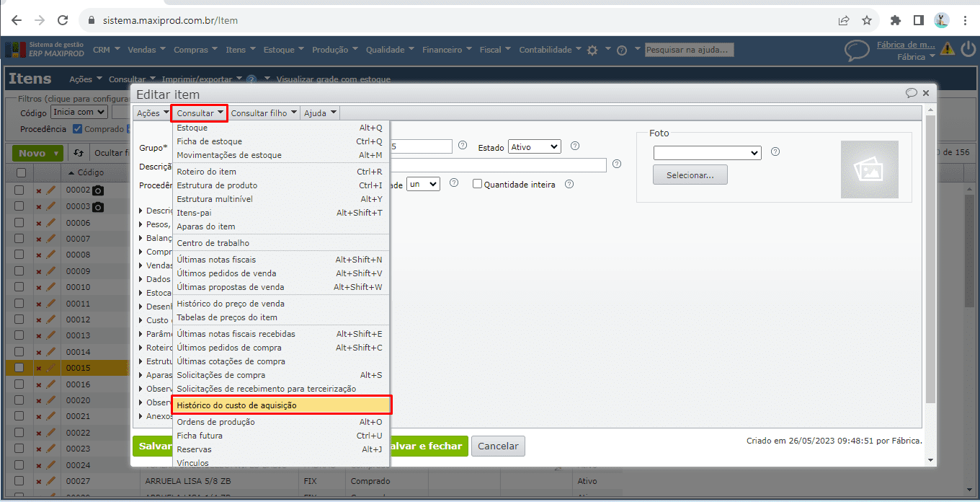The image size is (980, 502).
Task: Click the photo placeholder image
Action: pyautogui.click(x=870, y=169)
